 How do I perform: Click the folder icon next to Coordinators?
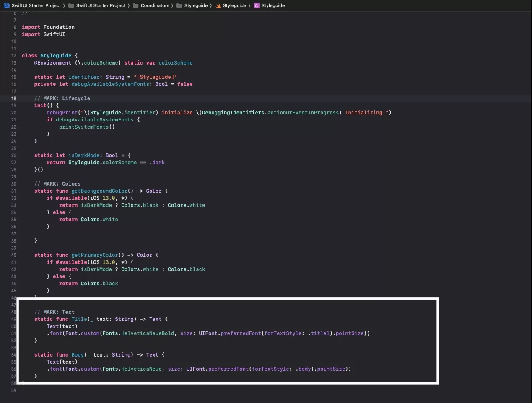pos(136,5)
